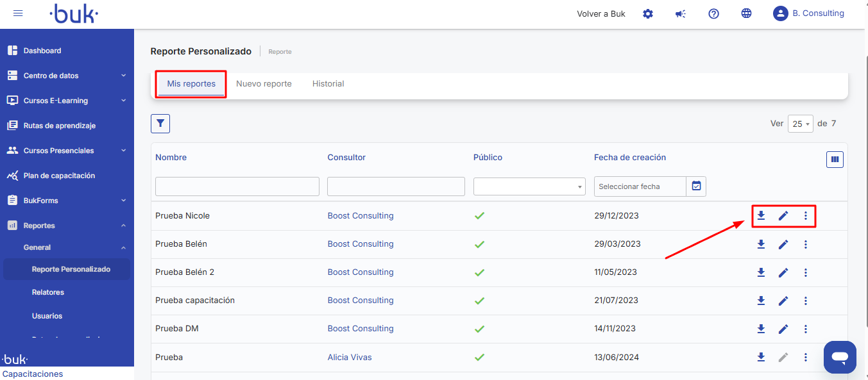Image resolution: width=868 pixels, height=380 pixels.
Task: Open the Público filter dropdown
Action: click(x=529, y=186)
